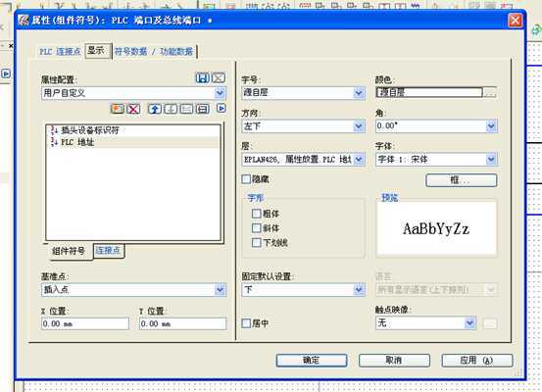Viewport: 542px width, 392px height.
Task: Click the color field showing 源自层
Action: 429,92
